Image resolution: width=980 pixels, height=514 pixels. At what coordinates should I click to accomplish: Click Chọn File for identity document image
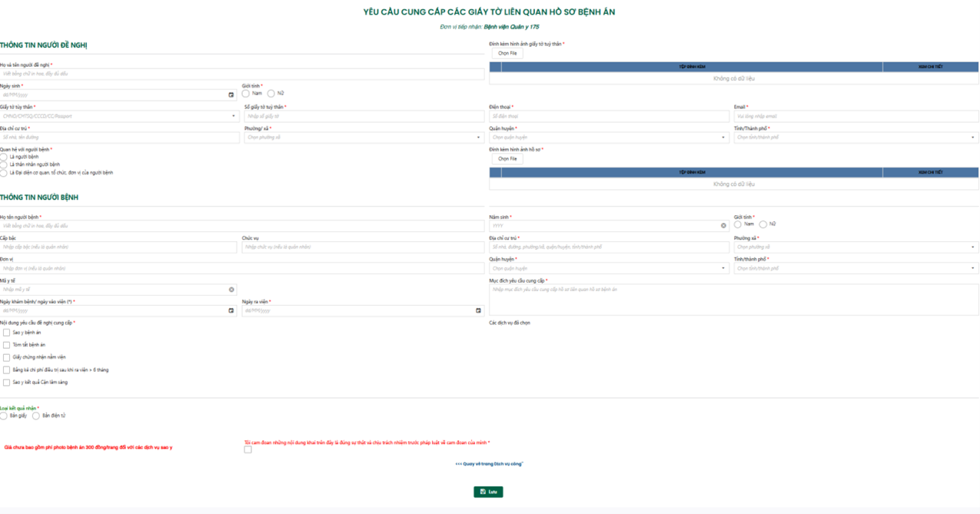pyautogui.click(x=507, y=54)
